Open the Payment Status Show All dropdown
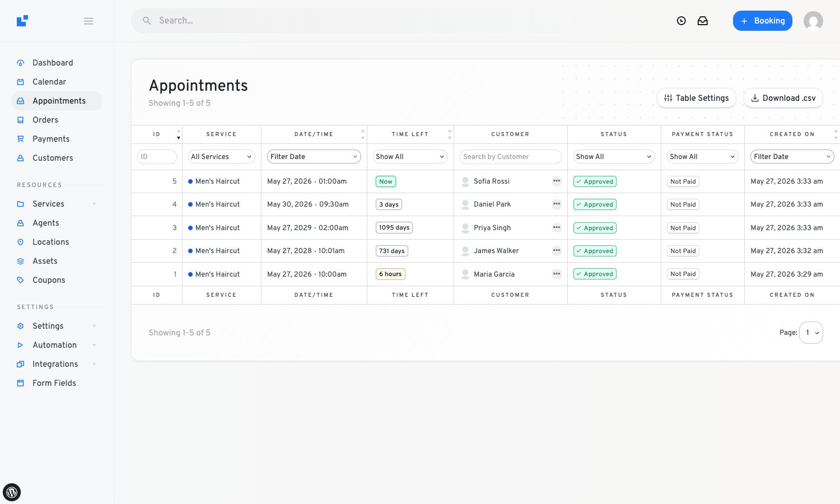Viewport: 840px width, 504px height. (x=703, y=157)
